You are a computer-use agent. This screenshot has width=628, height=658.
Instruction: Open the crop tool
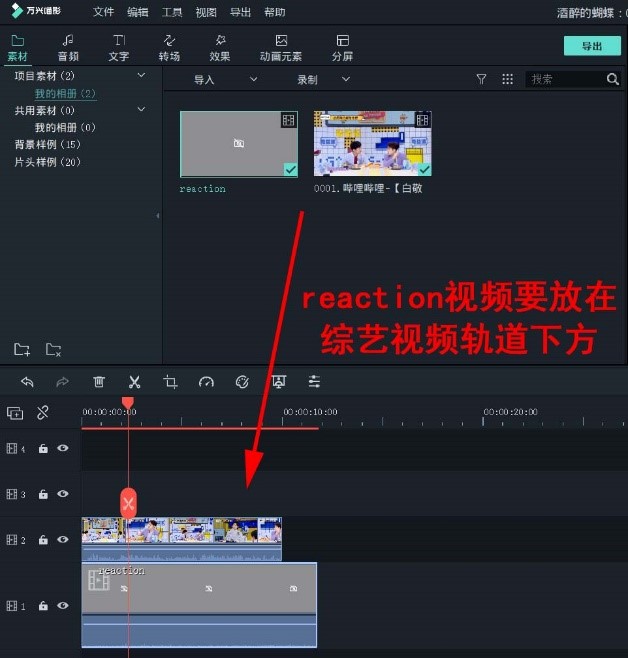point(170,382)
